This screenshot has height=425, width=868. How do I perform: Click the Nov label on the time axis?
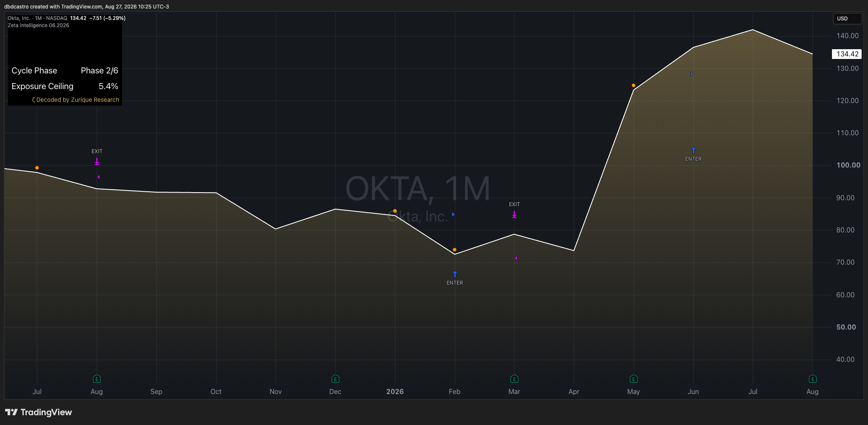point(275,391)
